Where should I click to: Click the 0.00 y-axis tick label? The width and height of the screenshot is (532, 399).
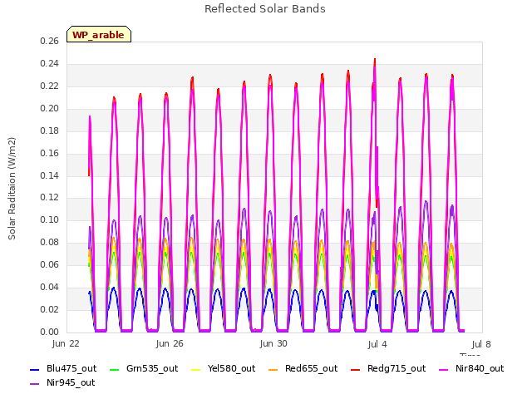pos(49,332)
